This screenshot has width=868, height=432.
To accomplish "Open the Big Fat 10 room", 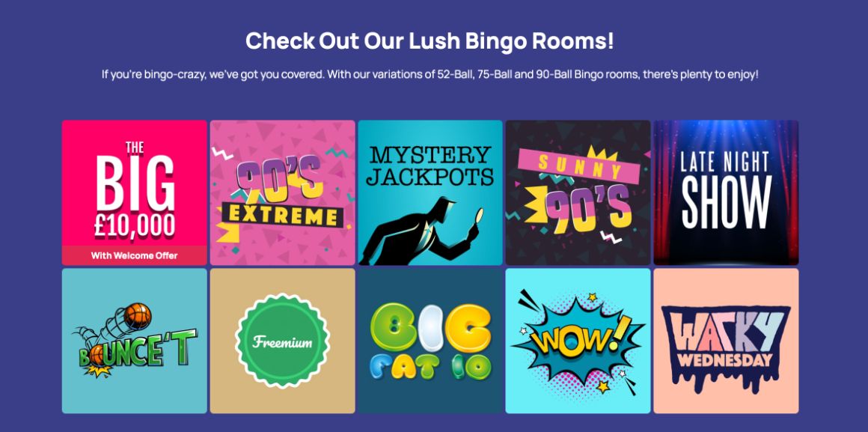I will [x=430, y=341].
